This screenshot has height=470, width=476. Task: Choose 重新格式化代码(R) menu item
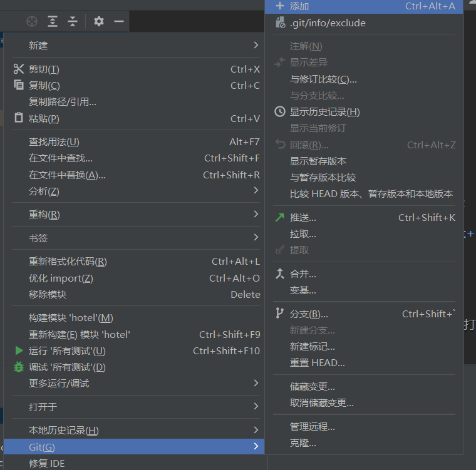pos(134,261)
